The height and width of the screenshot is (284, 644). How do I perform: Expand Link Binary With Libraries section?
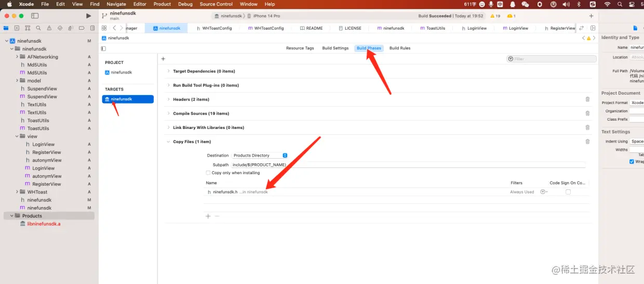[x=168, y=127]
